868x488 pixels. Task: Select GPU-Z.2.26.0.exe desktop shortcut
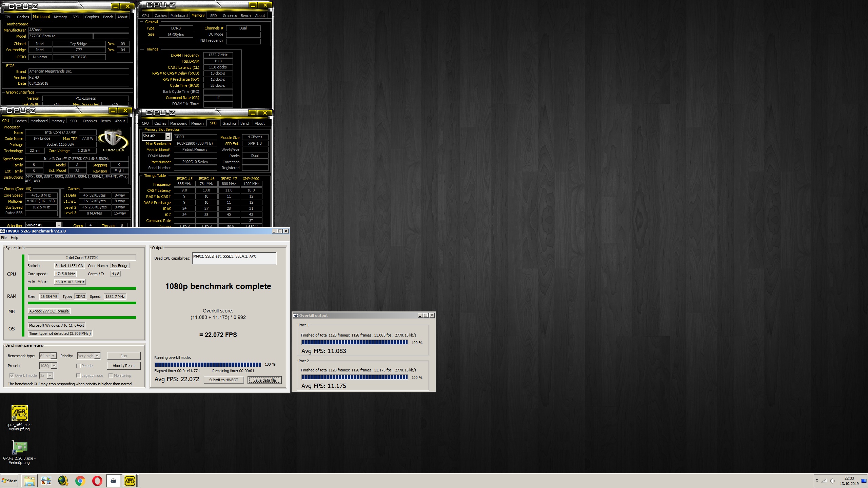[19, 452]
